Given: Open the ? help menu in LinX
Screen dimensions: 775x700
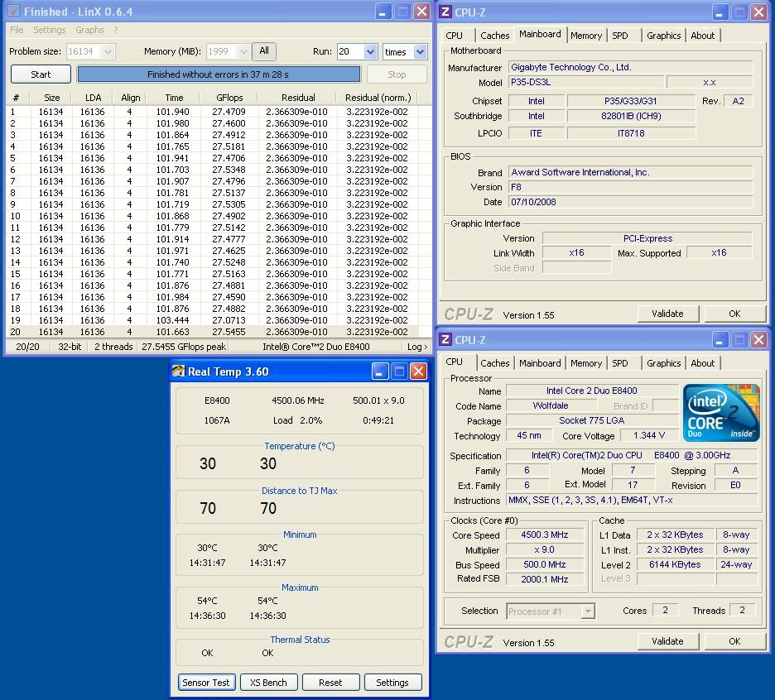Looking at the screenshot, I should point(116,30).
